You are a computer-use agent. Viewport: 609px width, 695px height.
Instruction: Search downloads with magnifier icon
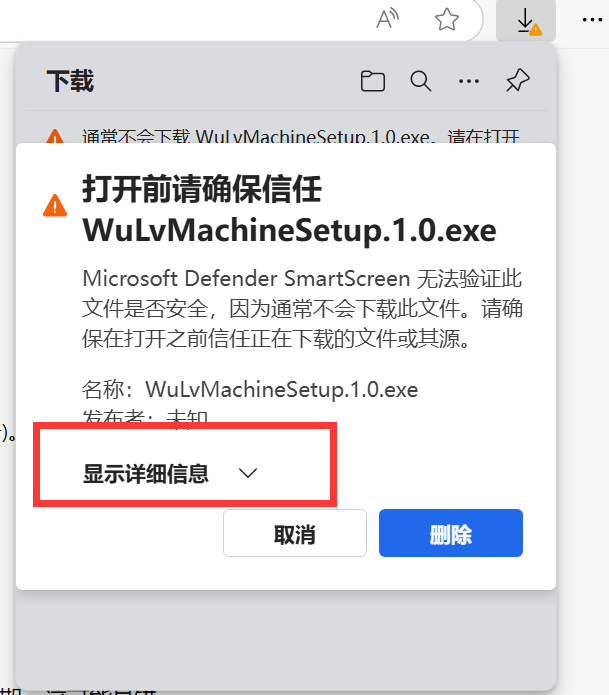[421, 81]
